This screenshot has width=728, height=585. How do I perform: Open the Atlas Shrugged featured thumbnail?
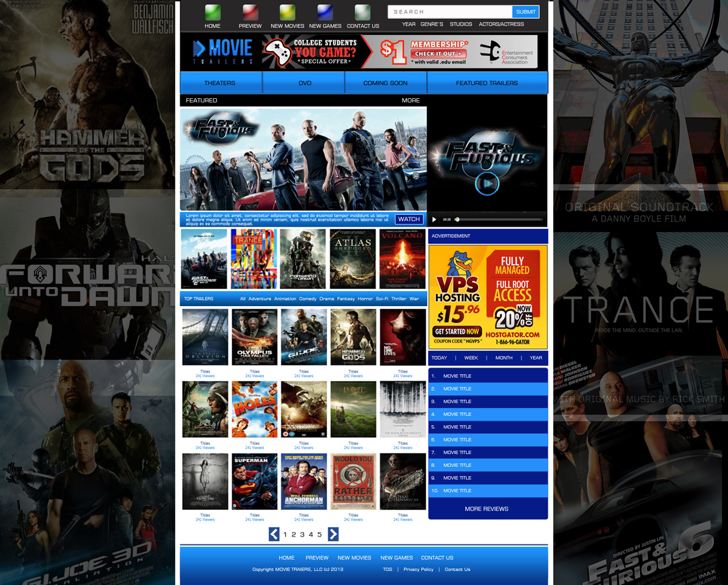click(x=353, y=259)
